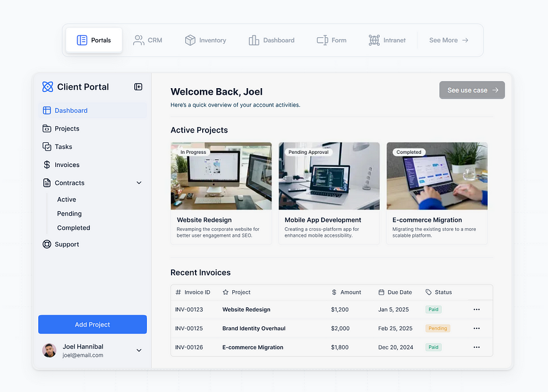Open the Mobile App Development project thumbnail
The image size is (548, 392).
(329, 176)
